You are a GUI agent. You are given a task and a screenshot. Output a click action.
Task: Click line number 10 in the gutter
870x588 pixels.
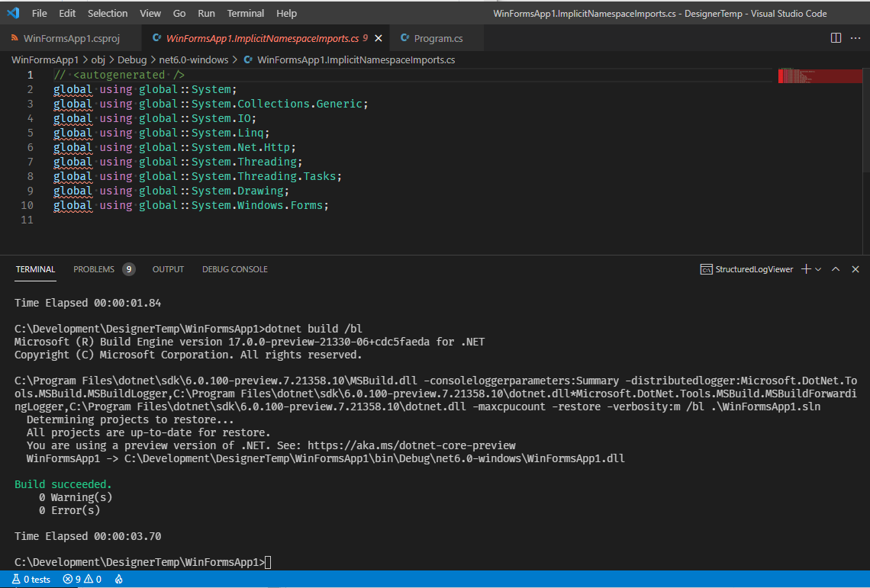point(27,205)
